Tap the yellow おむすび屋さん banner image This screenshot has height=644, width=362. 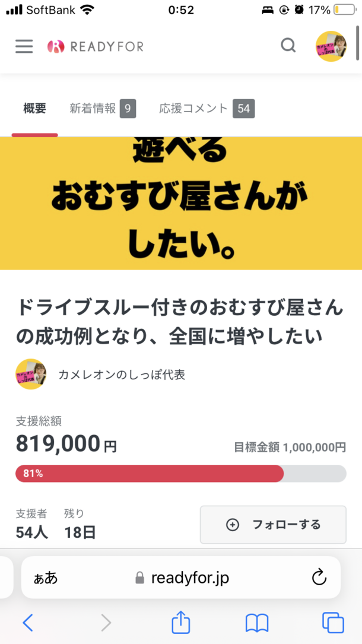point(180,203)
